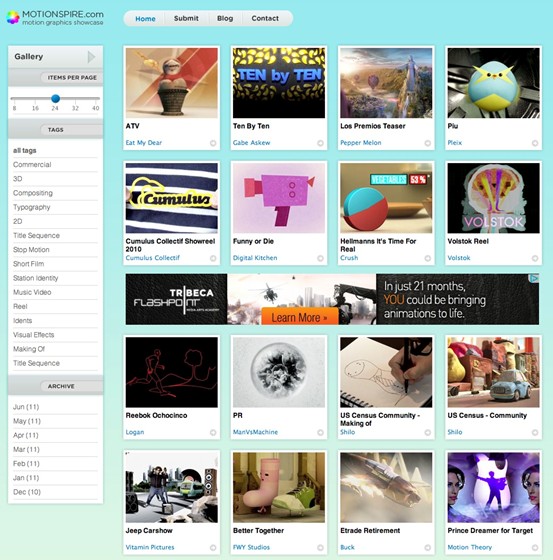This screenshot has width=553, height=560.
Task: Collapse the Gallery panel arrow
Action: tap(91, 57)
